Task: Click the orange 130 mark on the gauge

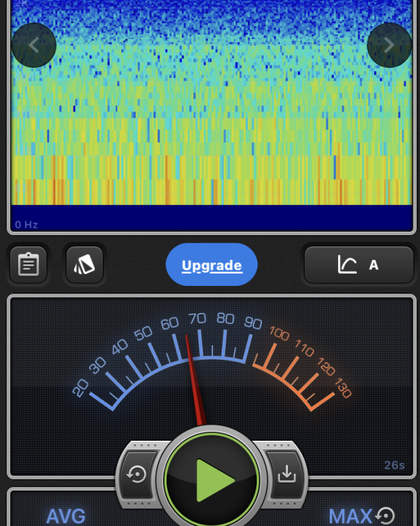Action: tap(343, 390)
